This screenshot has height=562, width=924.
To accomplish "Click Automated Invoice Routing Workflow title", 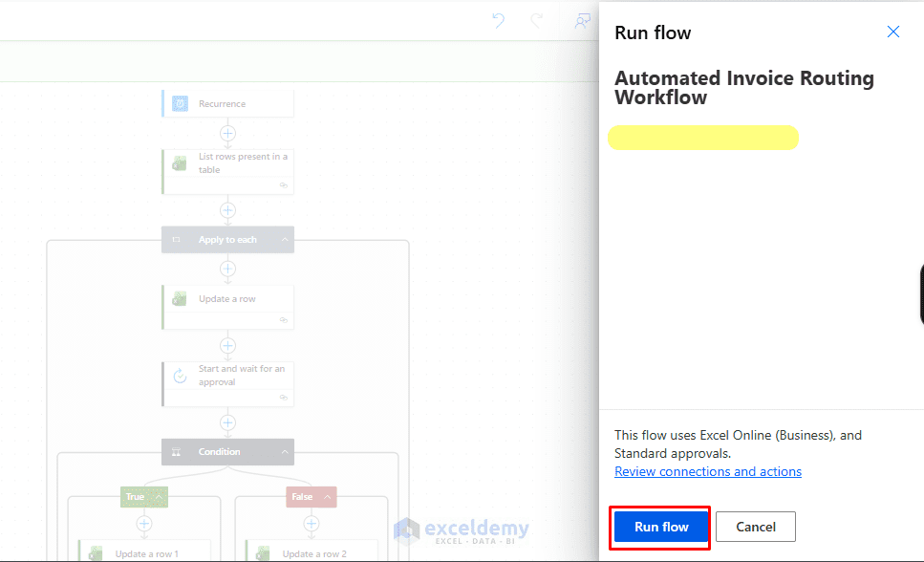I will point(744,87).
